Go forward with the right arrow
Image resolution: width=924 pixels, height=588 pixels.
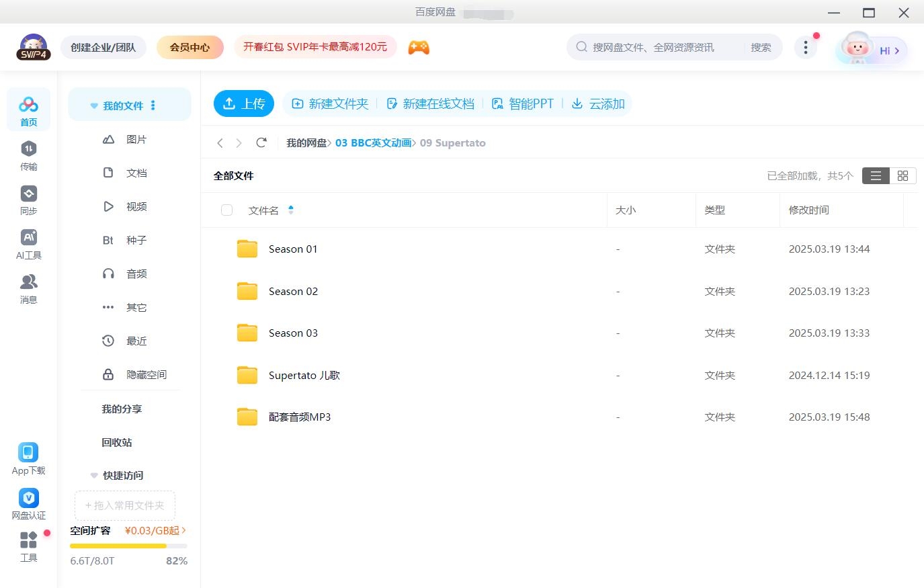tap(239, 142)
